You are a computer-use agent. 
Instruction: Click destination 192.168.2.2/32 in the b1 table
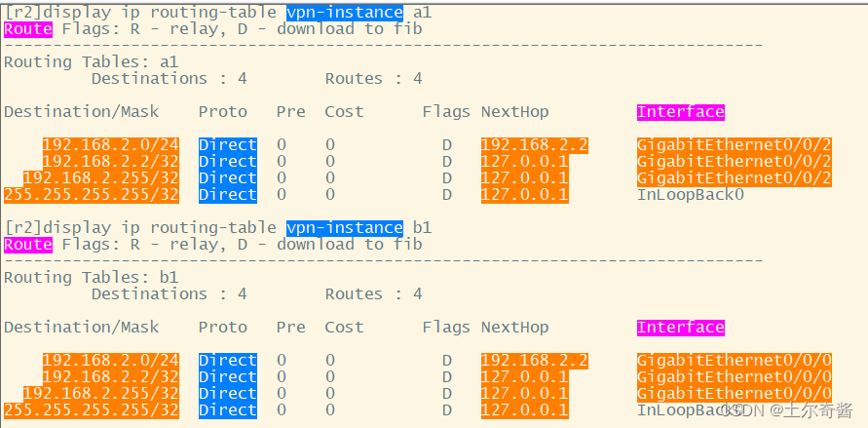[x=110, y=377]
